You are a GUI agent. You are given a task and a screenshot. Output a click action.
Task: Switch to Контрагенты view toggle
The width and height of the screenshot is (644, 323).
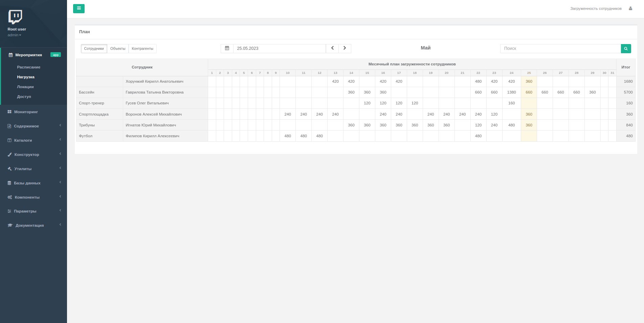142,48
